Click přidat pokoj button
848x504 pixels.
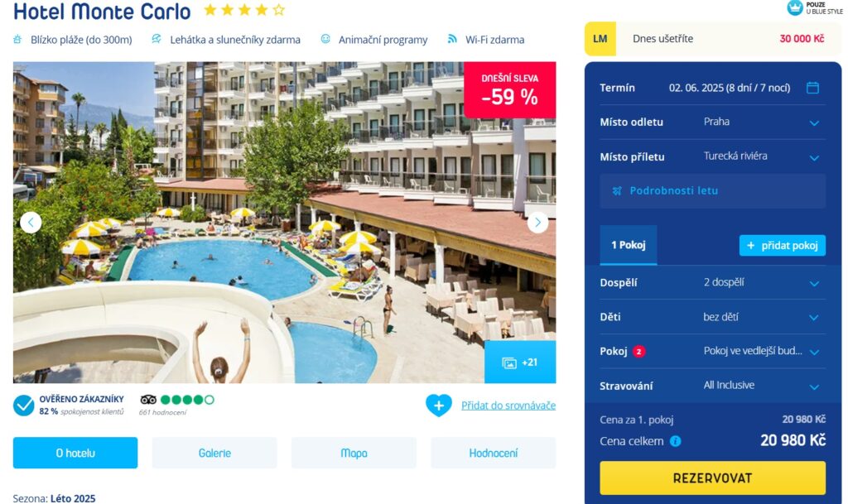(x=782, y=245)
